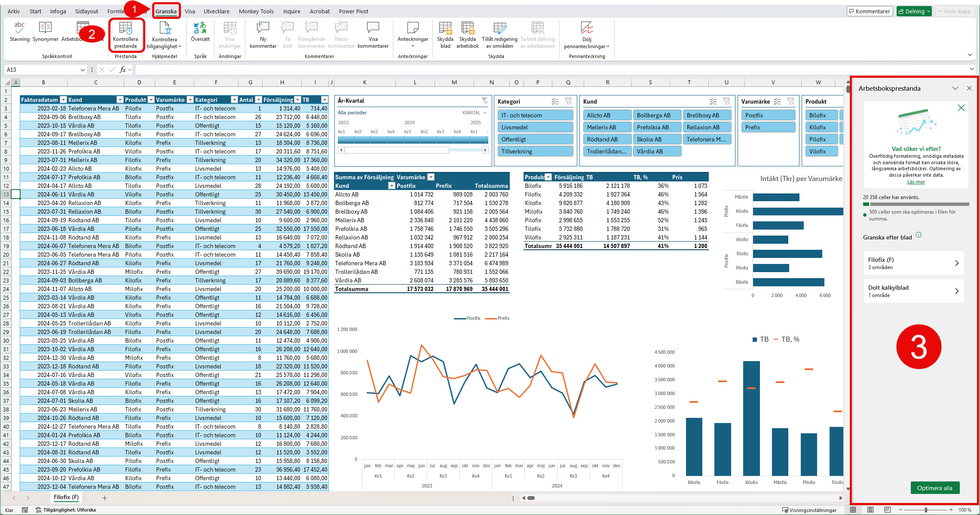Add a new sheet with the plus button
Screen dimensions: 980x515
click(x=105, y=497)
